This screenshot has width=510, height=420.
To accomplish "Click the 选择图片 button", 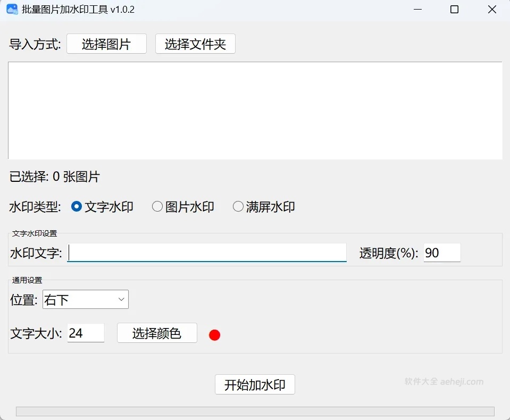I will [x=106, y=44].
